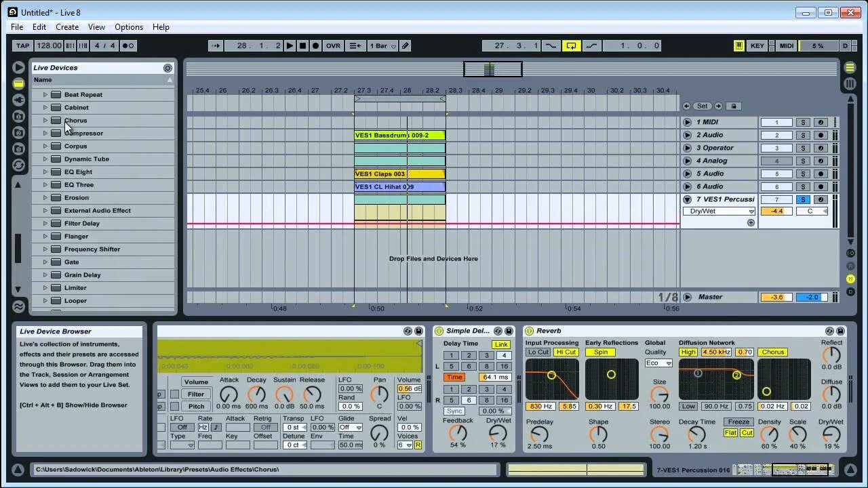
Task: Show the Live Device Browser
Action: (x=18, y=83)
